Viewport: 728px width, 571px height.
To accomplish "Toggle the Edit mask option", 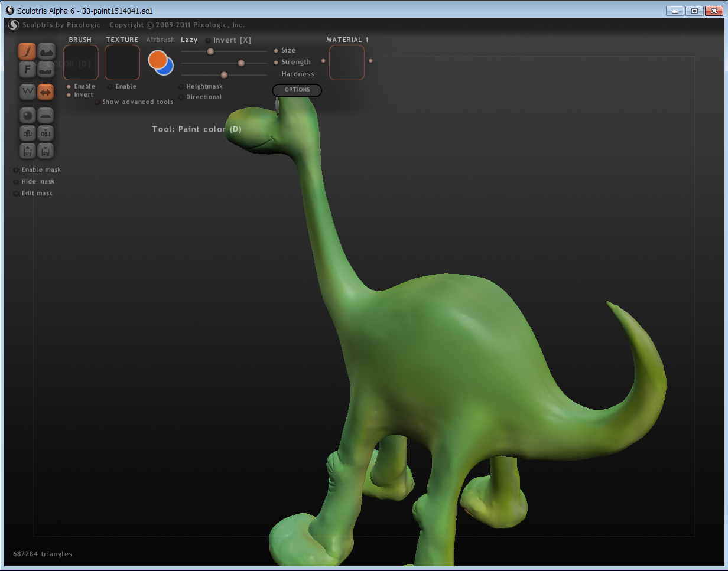I will tap(16, 194).
